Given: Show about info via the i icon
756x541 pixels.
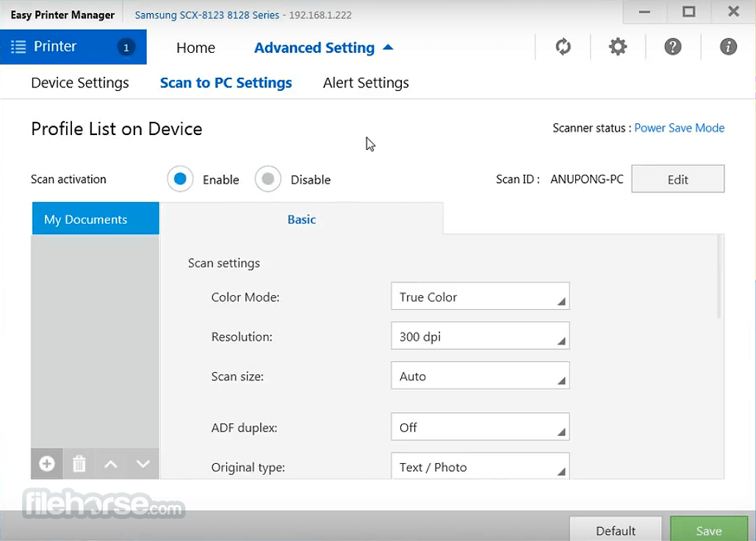Looking at the screenshot, I should 728,47.
